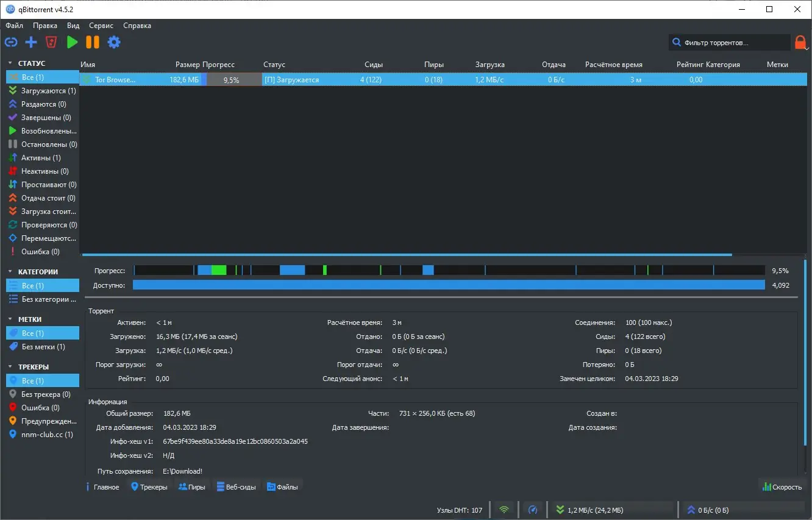The width and height of the screenshot is (812, 520).
Task: Sort by the Размер column header
Action: pyautogui.click(x=187, y=65)
